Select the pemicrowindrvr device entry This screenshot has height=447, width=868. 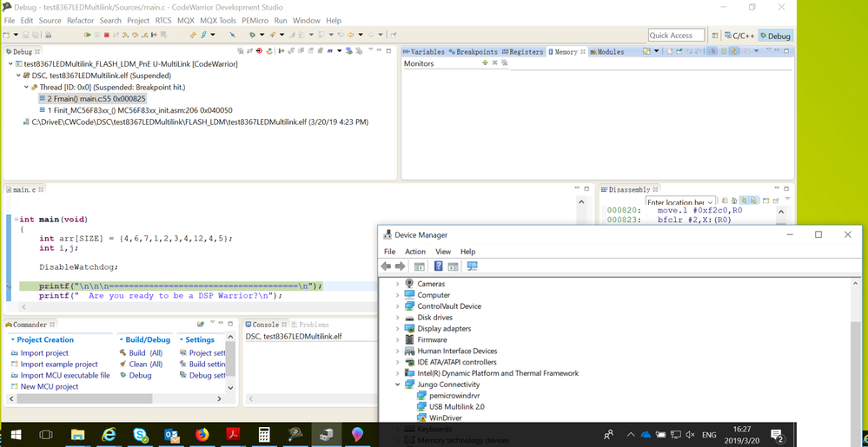point(453,396)
